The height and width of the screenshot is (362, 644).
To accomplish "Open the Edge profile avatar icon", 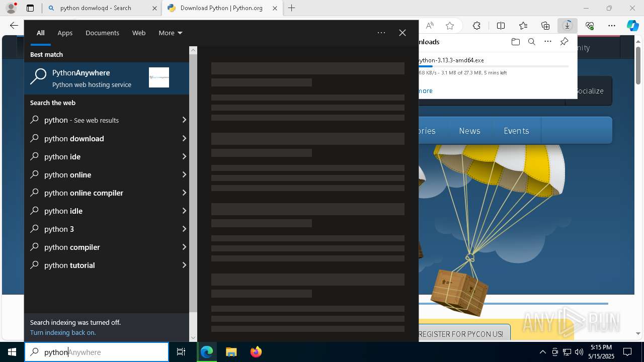I will pyautogui.click(x=11, y=8).
